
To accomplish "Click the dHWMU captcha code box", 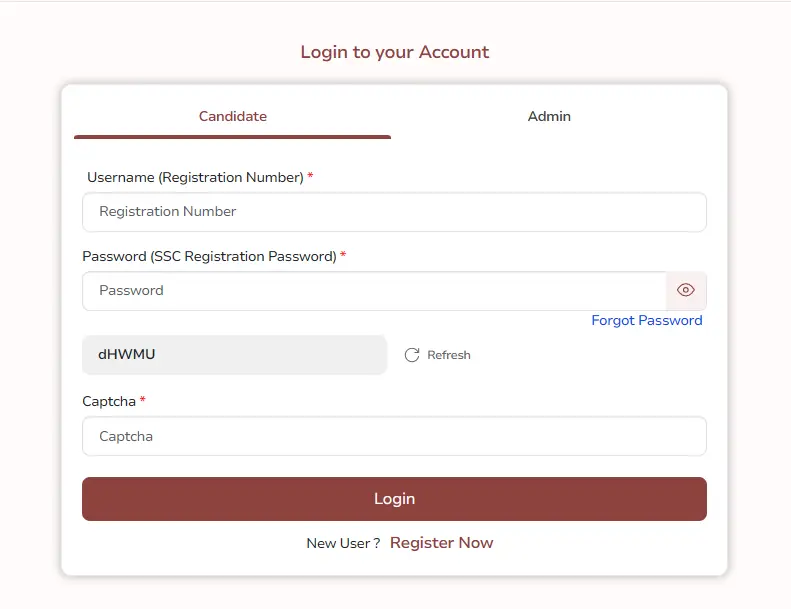I will [x=234, y=355].
